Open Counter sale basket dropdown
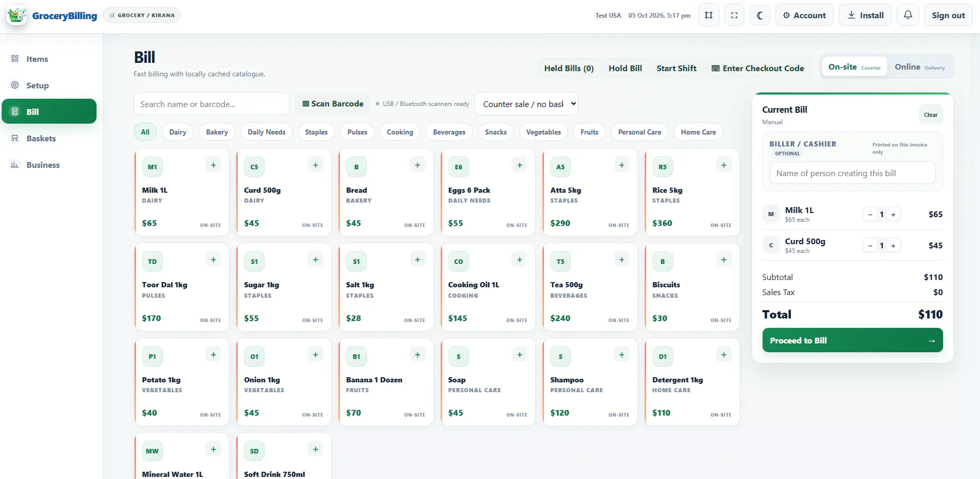The height and width of the screenshot is (479, 980). pos(526,104)
